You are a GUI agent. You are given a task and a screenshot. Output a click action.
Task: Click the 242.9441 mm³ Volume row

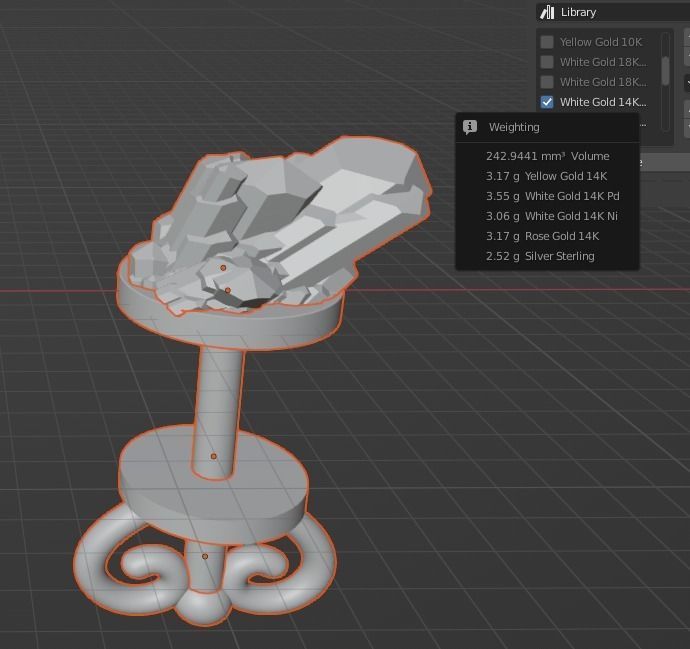click(x=547, y=156)
